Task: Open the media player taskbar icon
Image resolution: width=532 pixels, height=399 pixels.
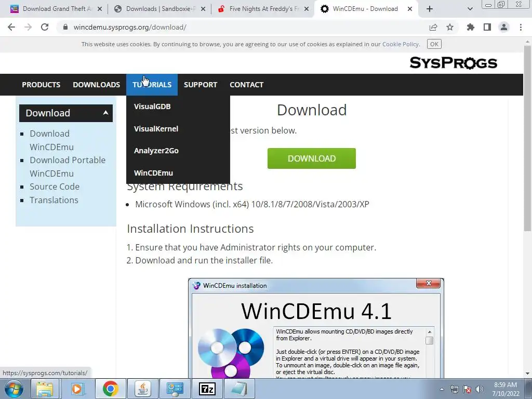Action: point(77,389)
